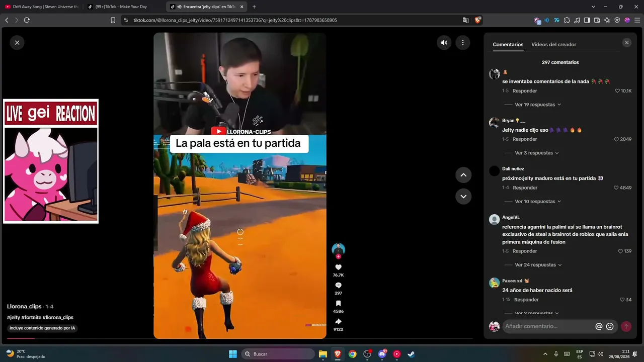Switch to the Vídeos del creador tab
644x362 pixels.
click(x=554, y=44)
